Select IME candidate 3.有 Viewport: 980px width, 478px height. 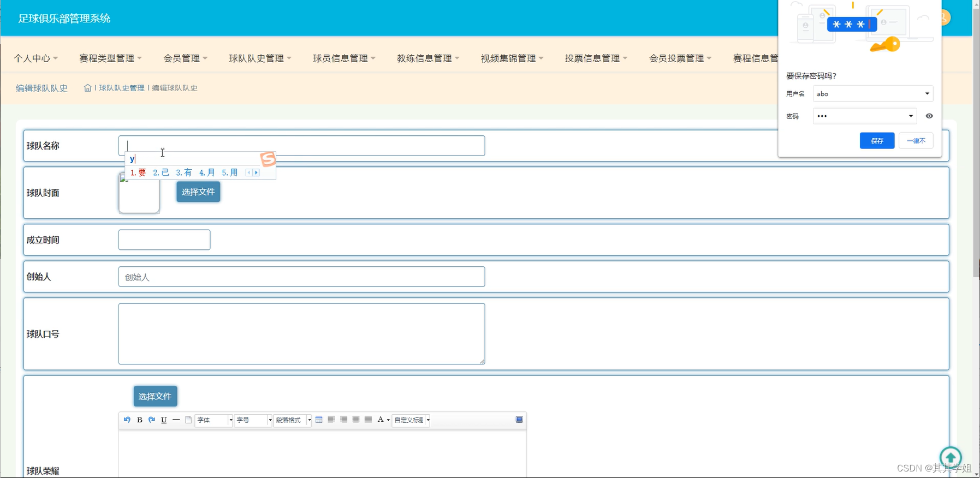tap(184, 172)
